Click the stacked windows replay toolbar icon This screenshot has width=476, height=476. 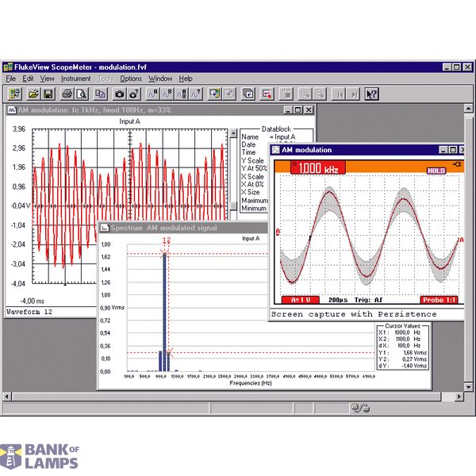pos(248,94)
